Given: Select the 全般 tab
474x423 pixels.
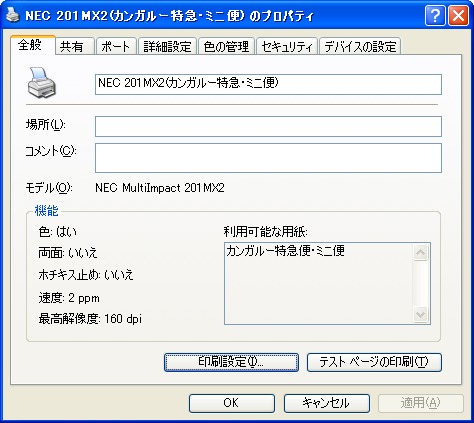Looking at the screenshot, I should click(33, 45).
